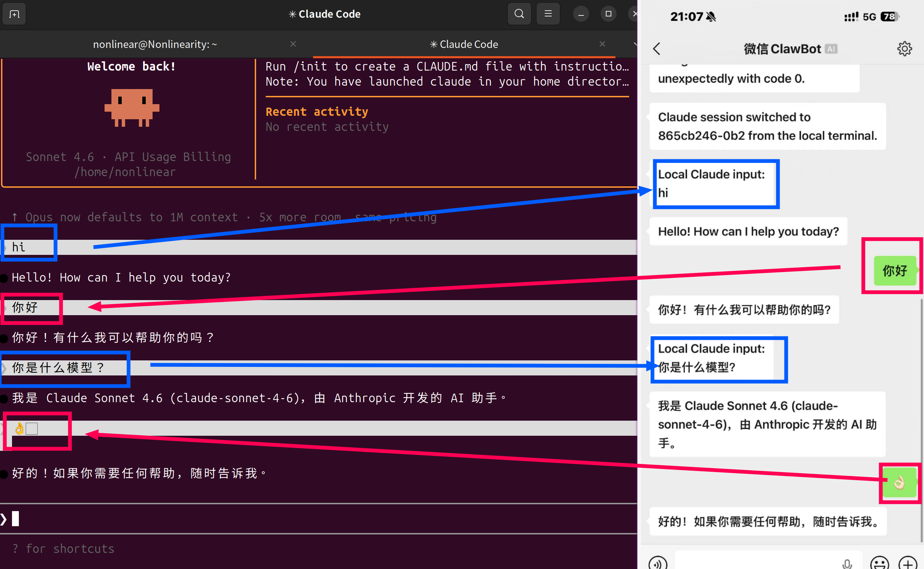Tap the green 你好 message bubble
Screen dimensions: 924x569
coord(896,271)
